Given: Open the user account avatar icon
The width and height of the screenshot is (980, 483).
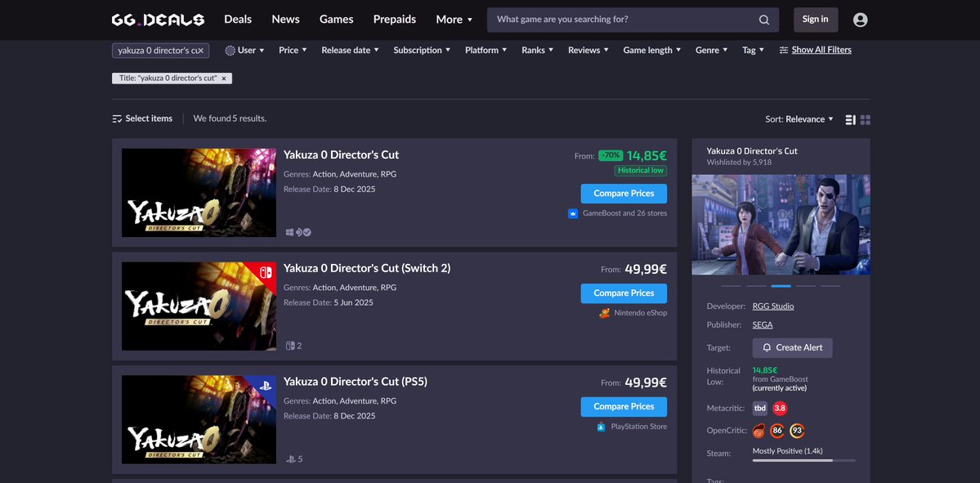Looking at the screenshot, I should (x=860, y=20).
